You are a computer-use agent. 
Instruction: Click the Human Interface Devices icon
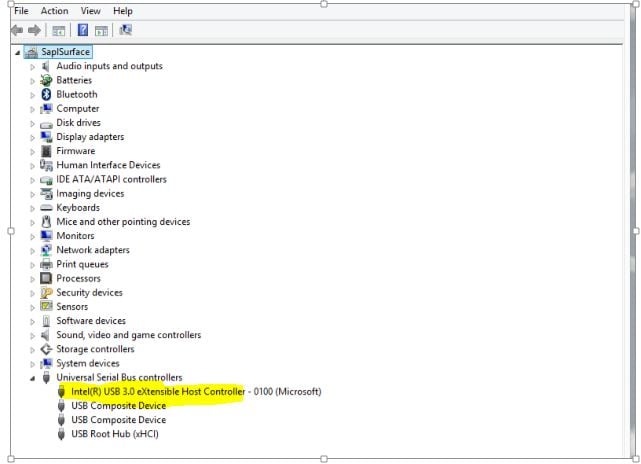point(46,165)
